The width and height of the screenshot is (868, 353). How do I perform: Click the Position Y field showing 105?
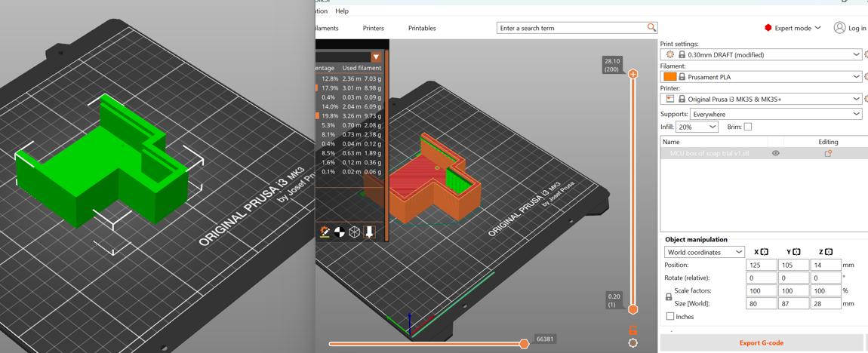[x=793, y=265]
